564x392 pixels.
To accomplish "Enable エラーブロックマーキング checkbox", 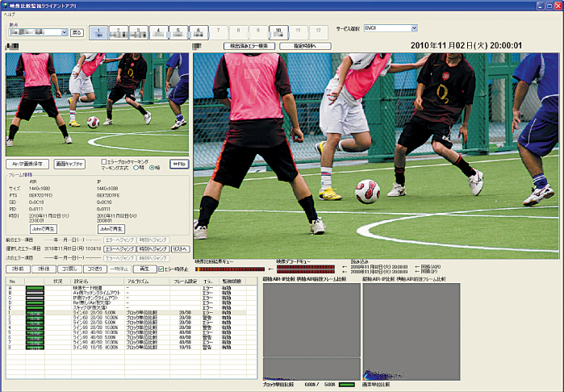I will tap(103, 161).
